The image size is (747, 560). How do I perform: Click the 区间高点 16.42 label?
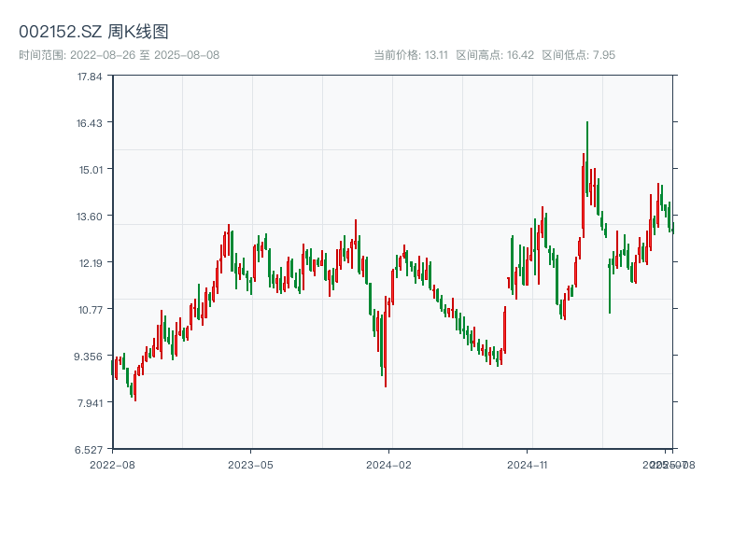click(495, 55)
